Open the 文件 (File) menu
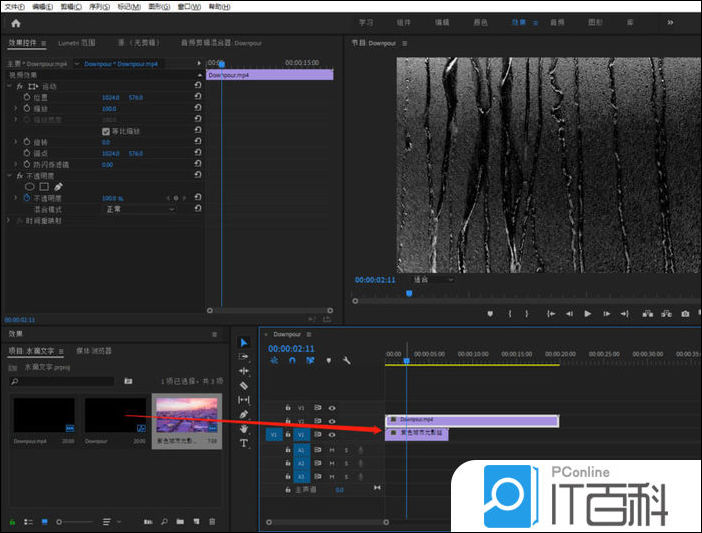 (13, 6)
